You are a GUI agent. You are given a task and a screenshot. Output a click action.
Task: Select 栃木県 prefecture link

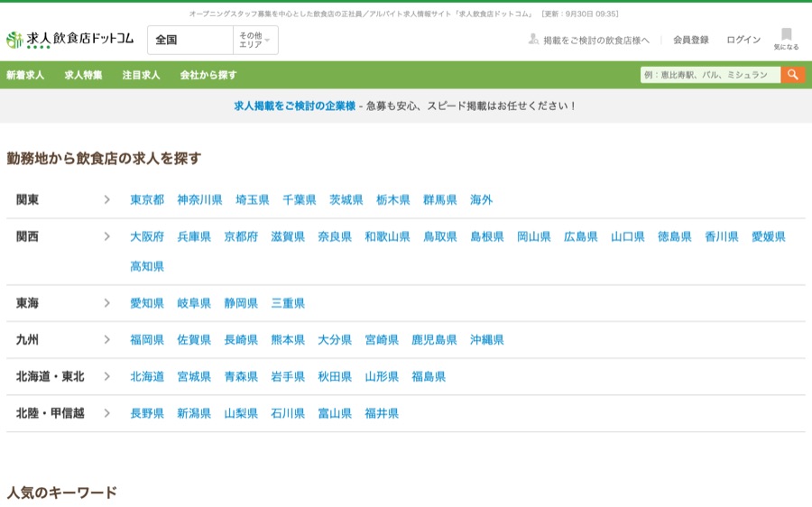pyautogui.click(x=393, y=200)
